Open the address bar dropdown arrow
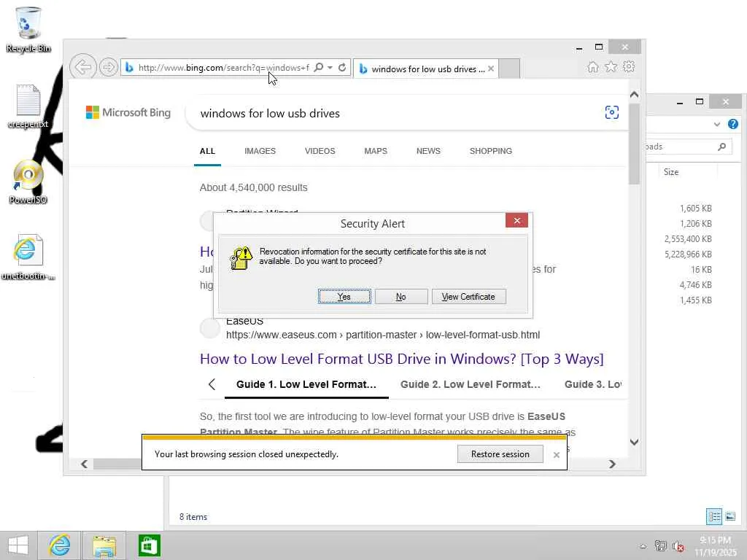Screen dimensions: 747x560 point(330,68)
